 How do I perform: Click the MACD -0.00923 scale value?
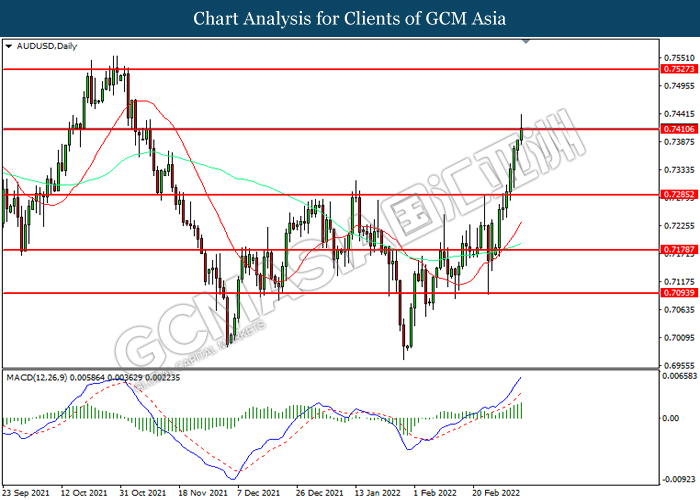[679, 480]
